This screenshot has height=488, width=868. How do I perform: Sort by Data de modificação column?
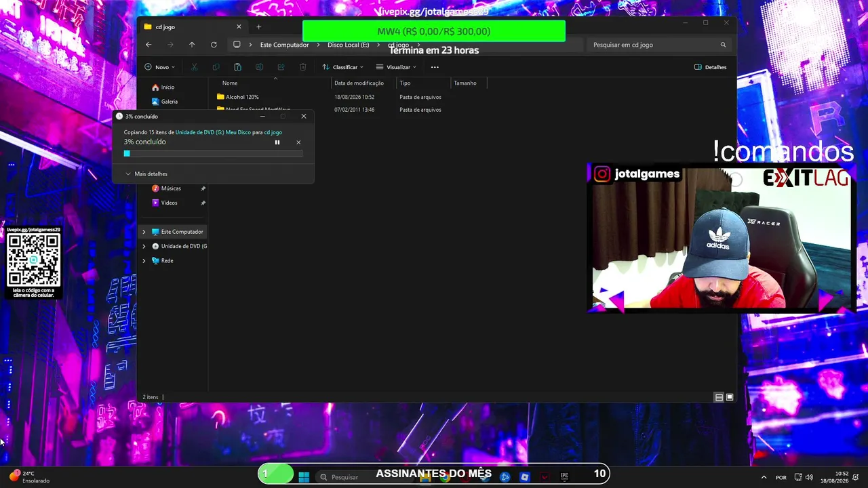pyautogui.click(x=359, y=83)
